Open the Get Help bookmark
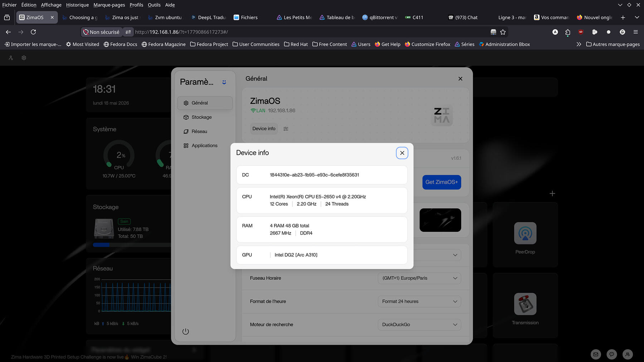This screenshot has height=362, width=644. (387, 44)
